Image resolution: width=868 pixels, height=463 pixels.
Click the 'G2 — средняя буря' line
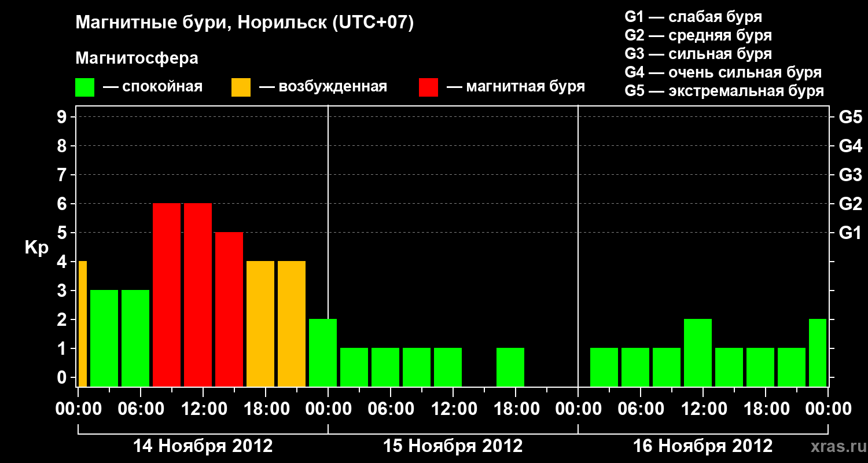click(698, 35)
